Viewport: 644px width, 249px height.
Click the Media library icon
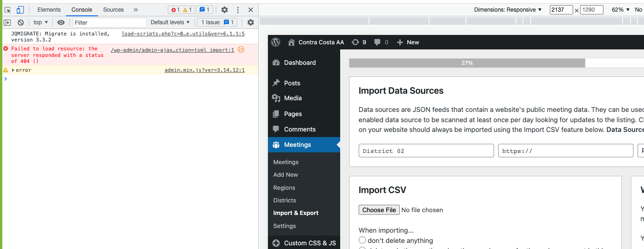click(x=276, y=98)
